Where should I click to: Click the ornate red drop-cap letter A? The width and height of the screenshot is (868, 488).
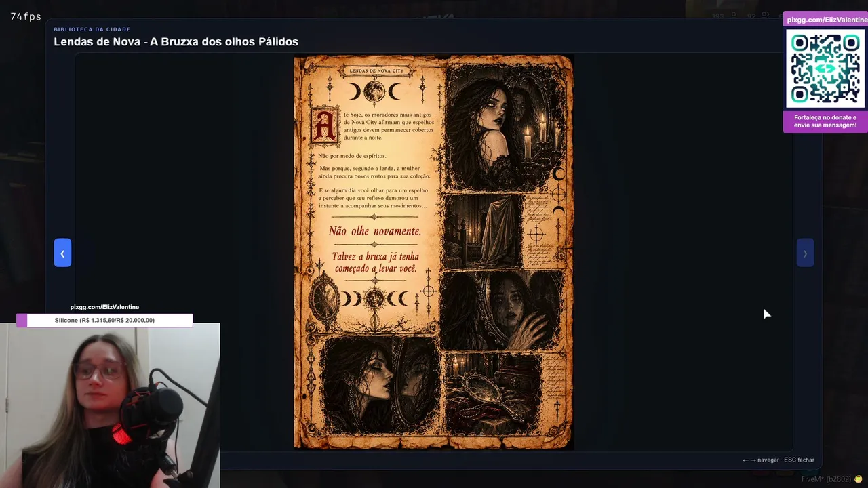coord(325,127)
